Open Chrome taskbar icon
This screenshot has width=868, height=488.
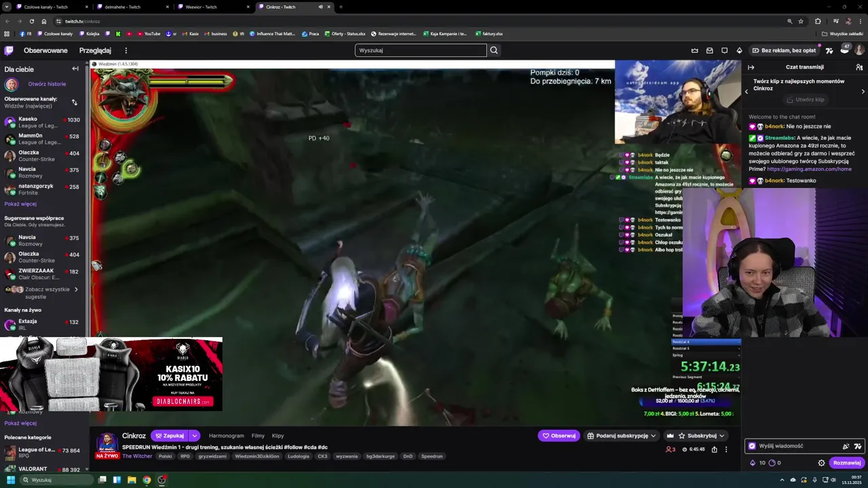[146, 480]
